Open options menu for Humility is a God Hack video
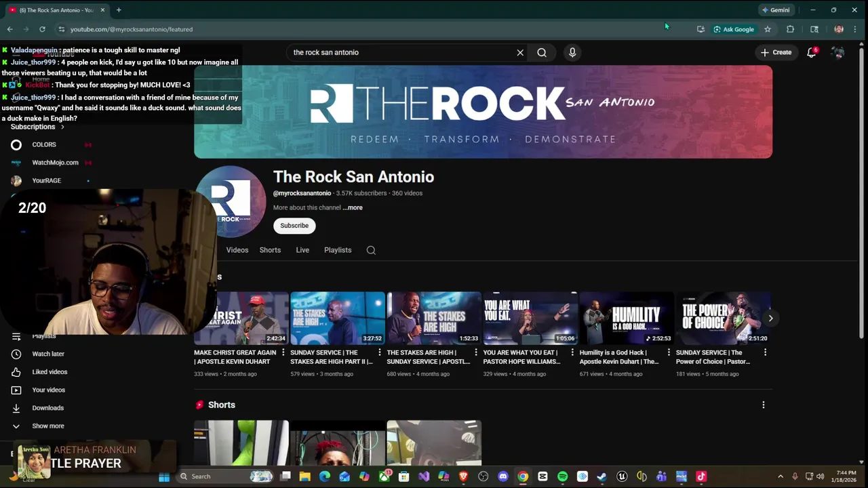The height and width of the screenshot is (488, 868). 669,352
